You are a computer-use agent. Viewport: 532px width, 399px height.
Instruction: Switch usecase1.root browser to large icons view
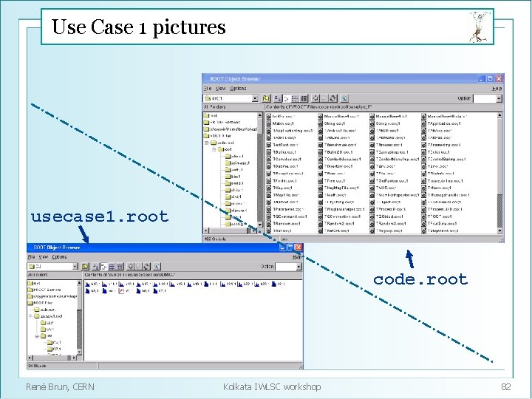(x=95, y=266)
